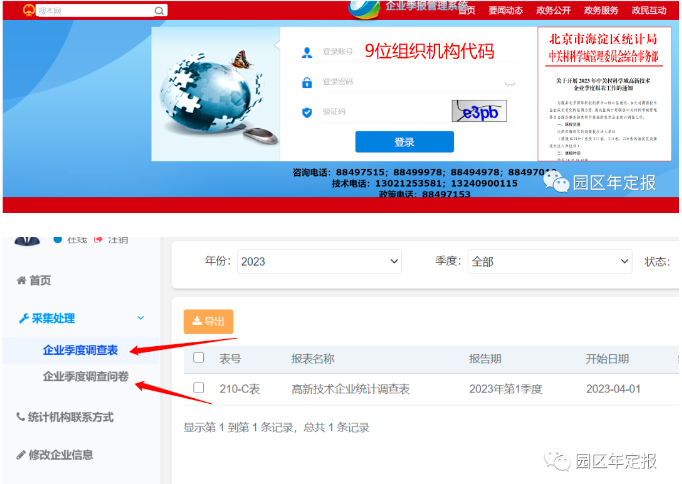Click the lock icon beside 登录密码
This screenshot has height=484, width=682.
tap(307, 82)
